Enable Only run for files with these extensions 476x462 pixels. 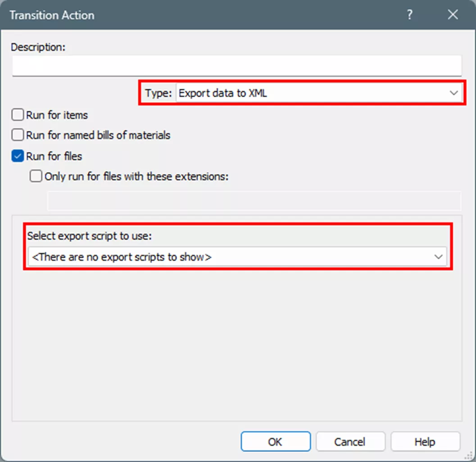point(35,176)
